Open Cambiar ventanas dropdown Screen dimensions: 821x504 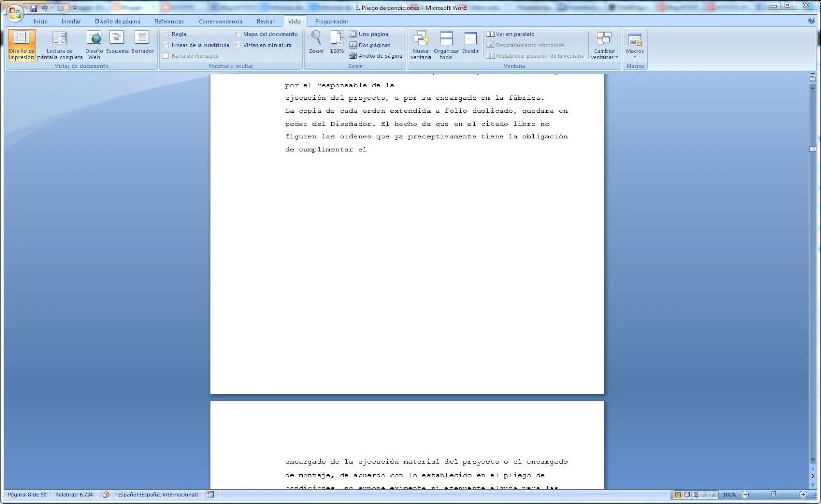point(604,45)
